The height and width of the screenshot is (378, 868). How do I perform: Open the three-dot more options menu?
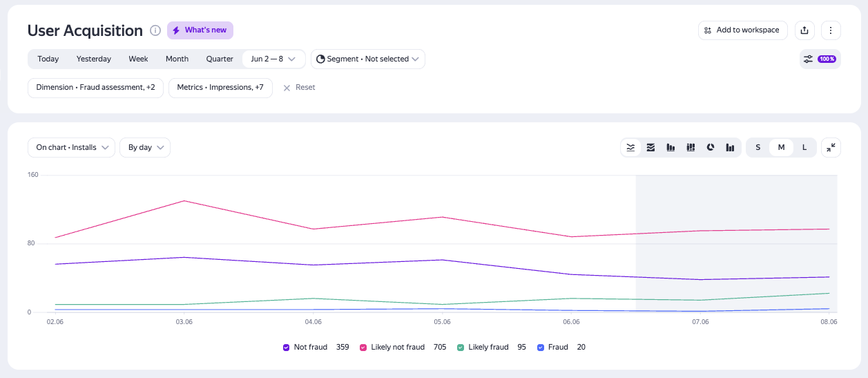click(831, 30)
